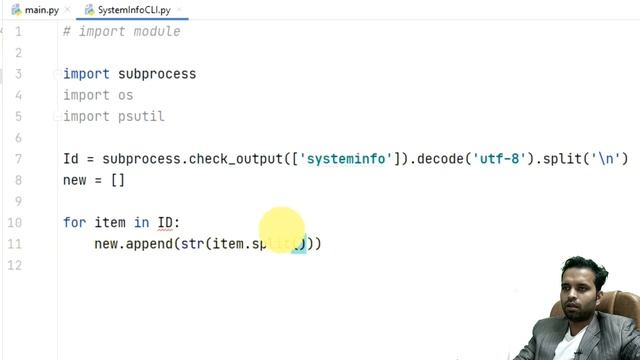Place cursor on 'import subprocess' line

pos(129,74)
